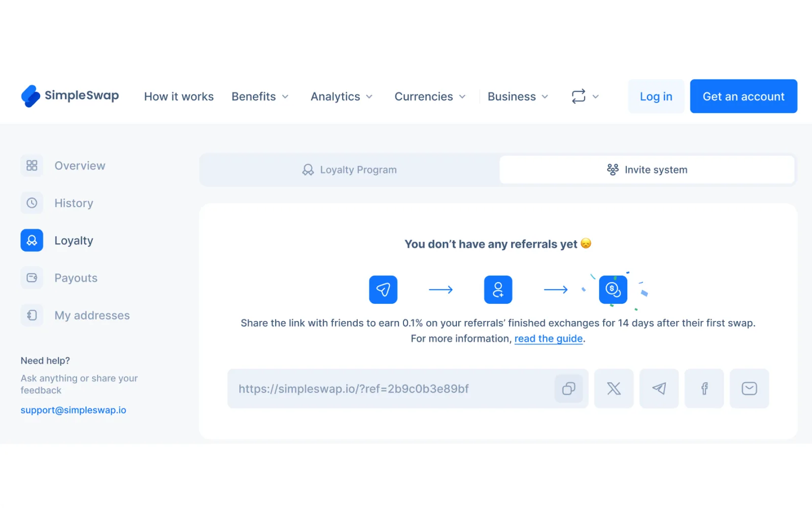Click the History clock icon
812x518 pixels.
click(x=32, y=203)
